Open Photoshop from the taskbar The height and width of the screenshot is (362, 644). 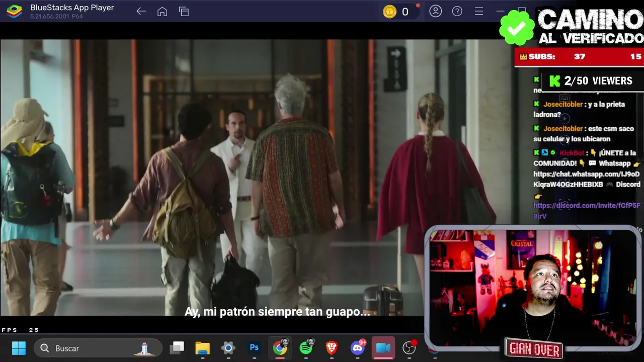(254, 347)
